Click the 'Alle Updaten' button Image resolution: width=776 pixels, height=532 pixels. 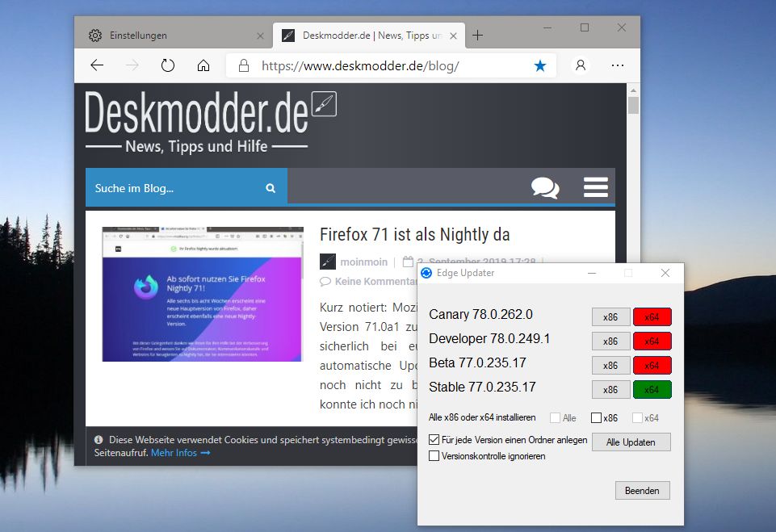click(x=631, y=442)
